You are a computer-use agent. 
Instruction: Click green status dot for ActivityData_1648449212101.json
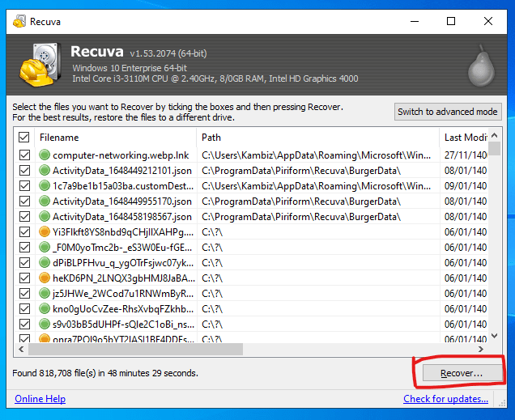click(x=45, y=170)
